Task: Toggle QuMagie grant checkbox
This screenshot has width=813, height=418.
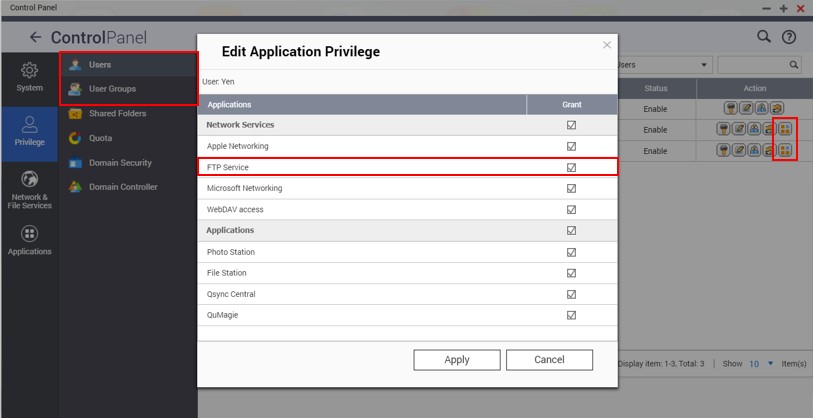Action: pos(571,315)
